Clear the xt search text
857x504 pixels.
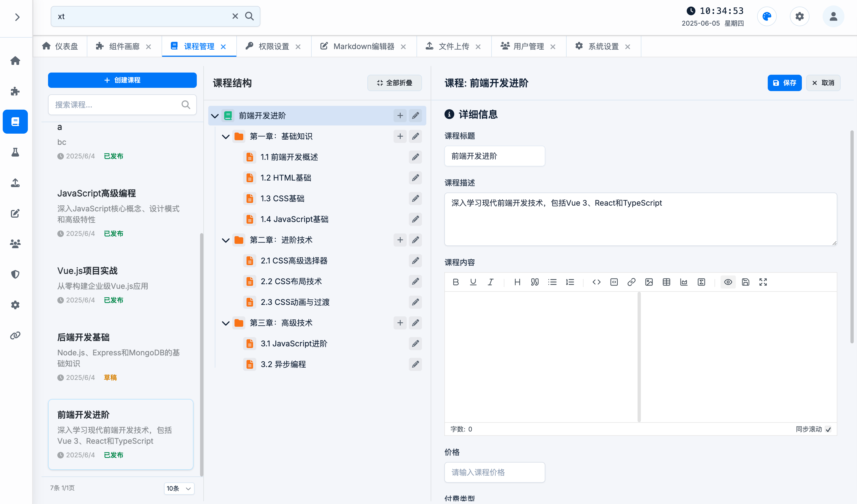click(235, 16)
